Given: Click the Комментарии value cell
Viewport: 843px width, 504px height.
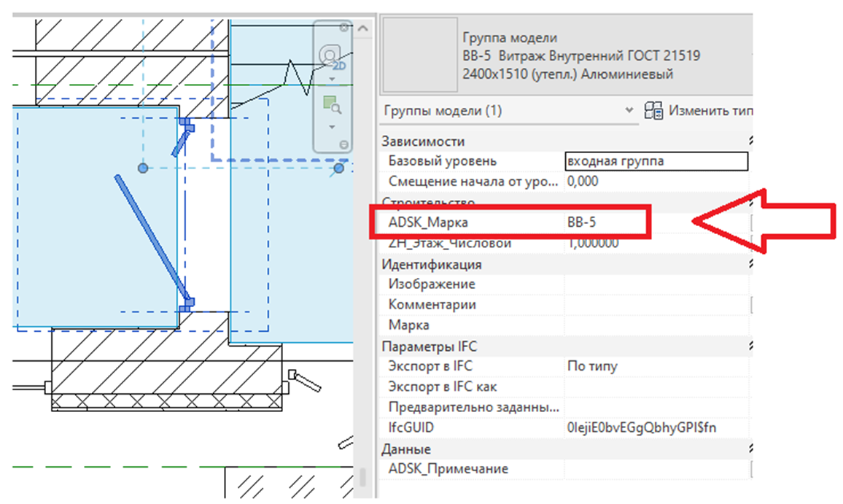Looking at the screenshot, I should pos(656,304).
